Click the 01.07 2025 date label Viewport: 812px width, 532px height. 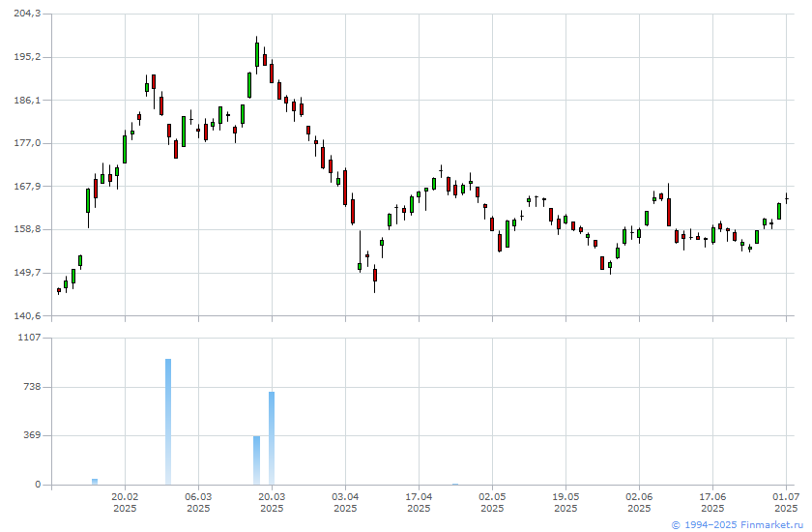(787, 502)
